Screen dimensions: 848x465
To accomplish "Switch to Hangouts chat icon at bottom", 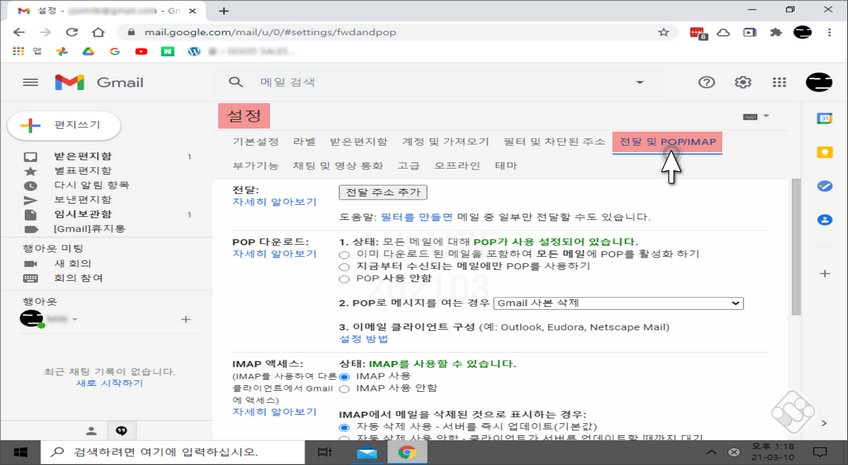I will click(x=121, y=430).
